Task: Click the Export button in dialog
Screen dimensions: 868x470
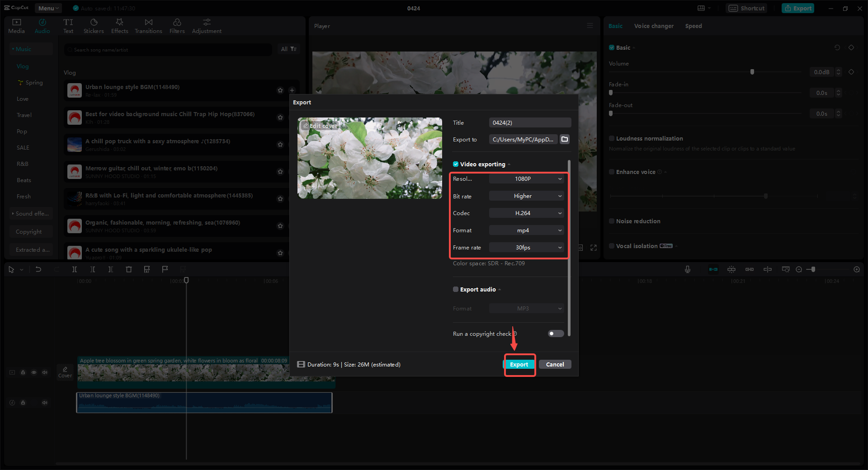Action: tap(519, 364)
